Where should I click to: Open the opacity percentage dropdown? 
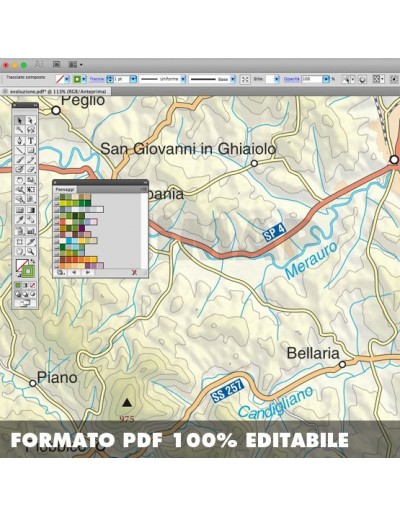point(326,79)
